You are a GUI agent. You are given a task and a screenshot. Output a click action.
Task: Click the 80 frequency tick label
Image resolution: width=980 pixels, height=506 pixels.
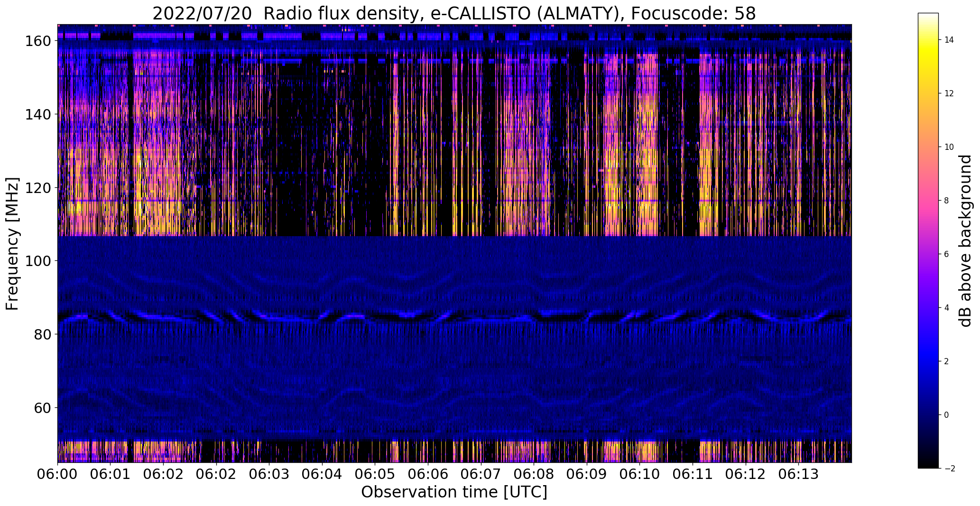[42, 334]
